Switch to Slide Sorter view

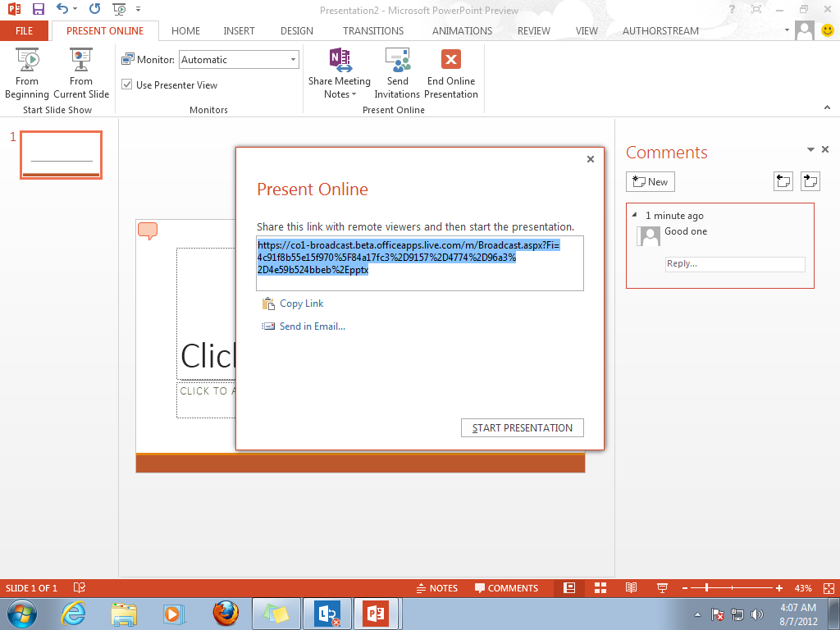(x=600, y=587)
